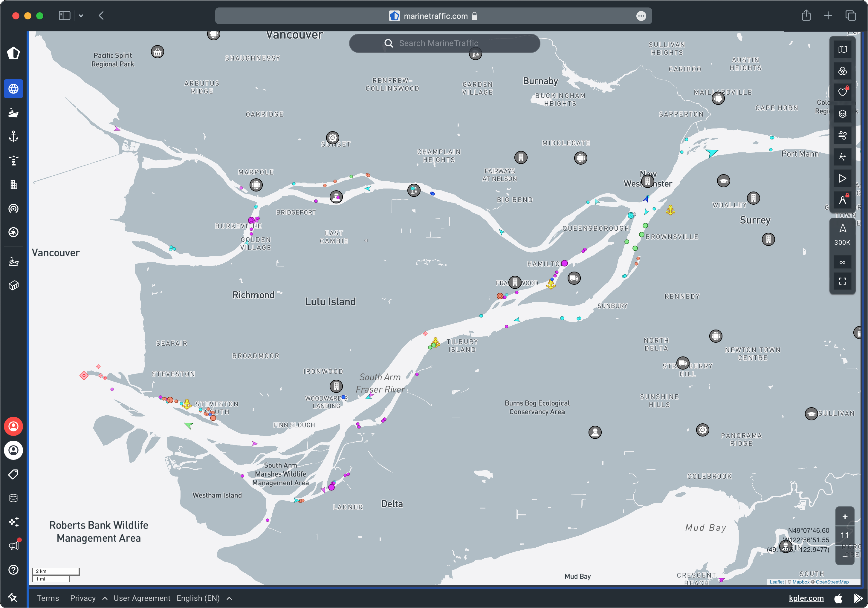Screen dimensions: 868x608
Task: Open the help question-mark menu
Action: point(13,570)
